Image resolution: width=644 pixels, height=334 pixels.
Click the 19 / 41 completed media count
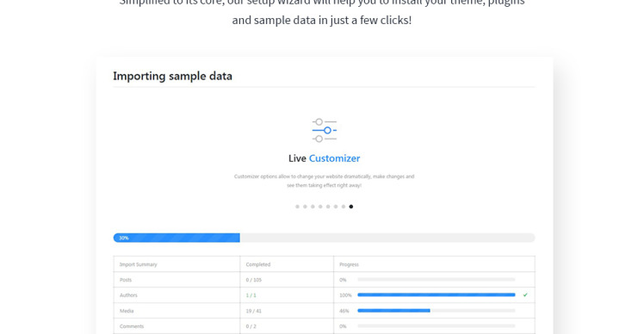(x=253, y=311)
